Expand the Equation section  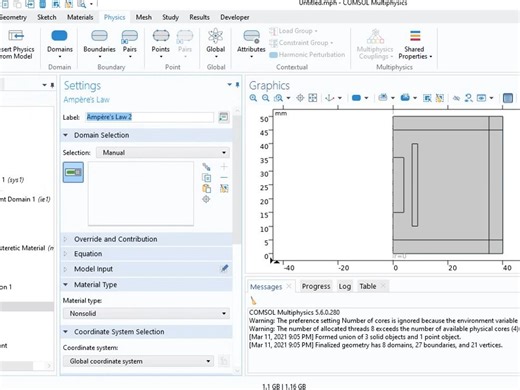click(66, 254)
